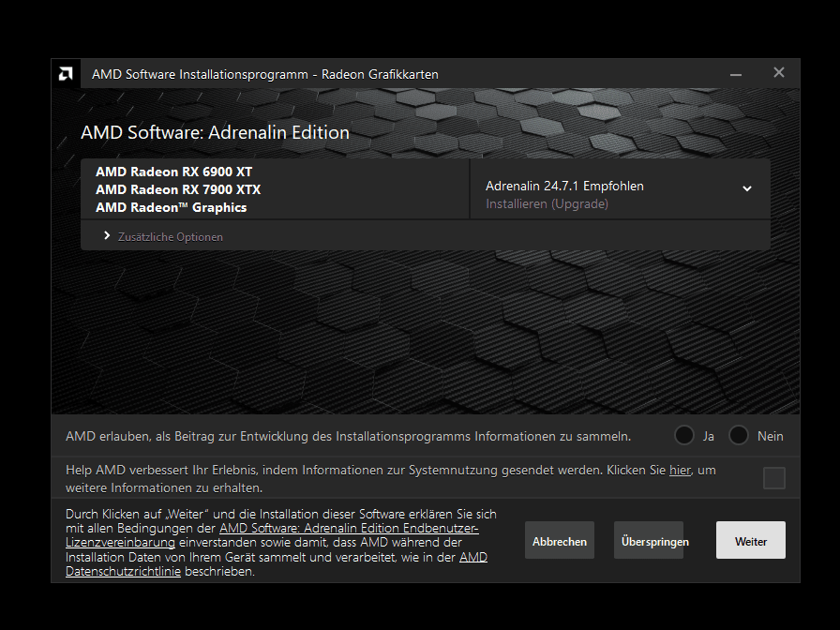Click 'Adrenalin 24.7.1 Empfohlen' text
Screen dimensions: 840x630
point(564,186)
